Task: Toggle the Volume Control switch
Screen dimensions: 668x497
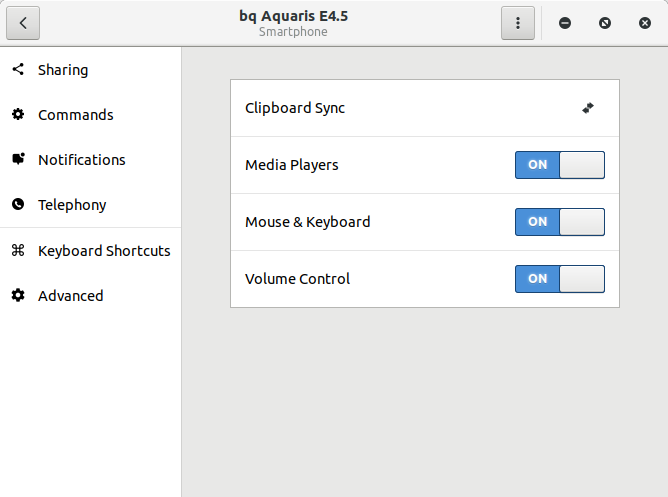Action: tap(560, 279)
